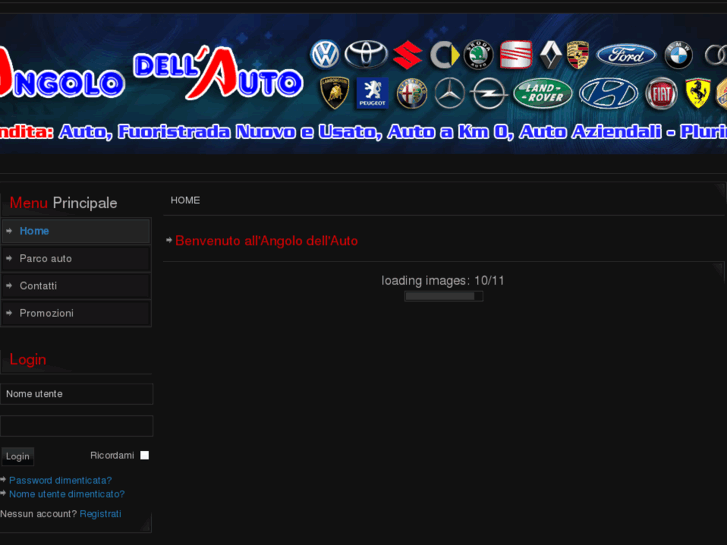727x545 pixels.
Task: Open the Parco auto menu item
Action: click(x=76, y=258)
